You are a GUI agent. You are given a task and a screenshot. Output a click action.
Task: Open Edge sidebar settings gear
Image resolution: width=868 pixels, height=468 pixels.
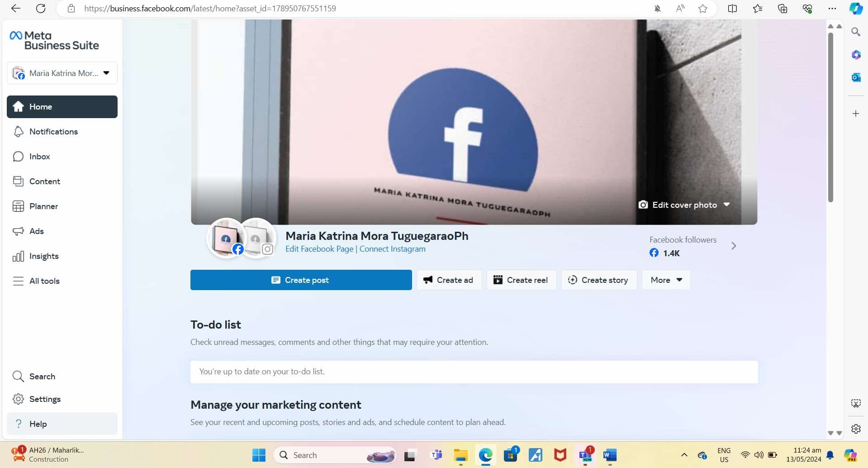(x=856, y=429)
